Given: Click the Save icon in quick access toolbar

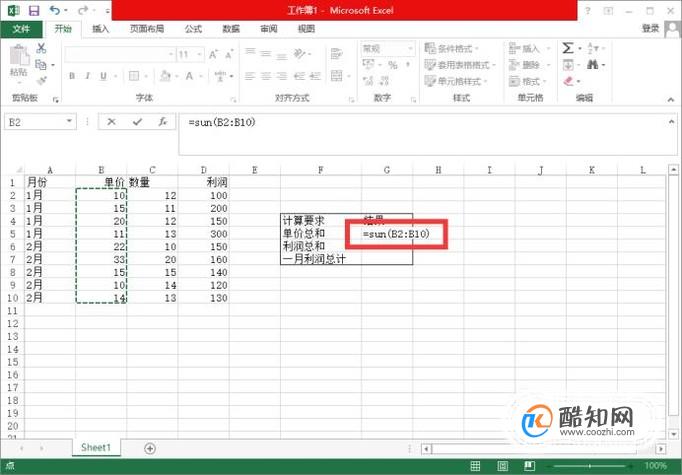Looking at the screenshot, I should pos(33,10).
